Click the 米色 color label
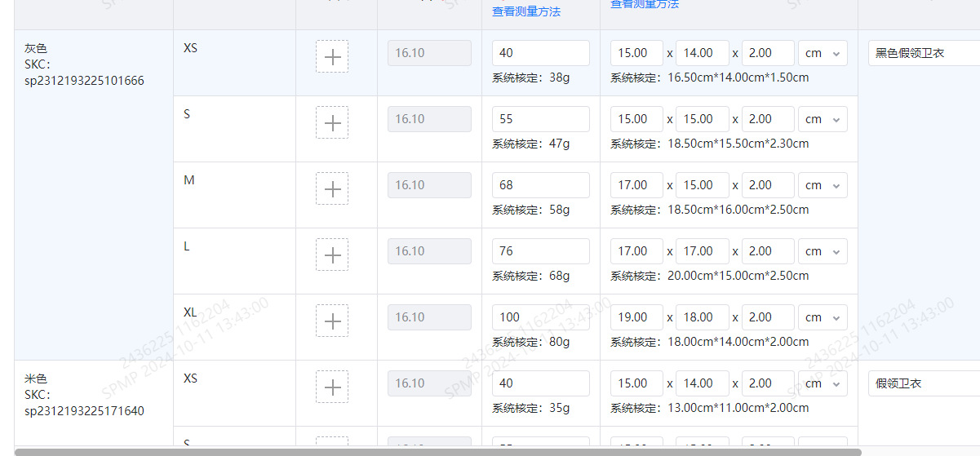This screenshot has width=980, height=456. click(36, 379)
